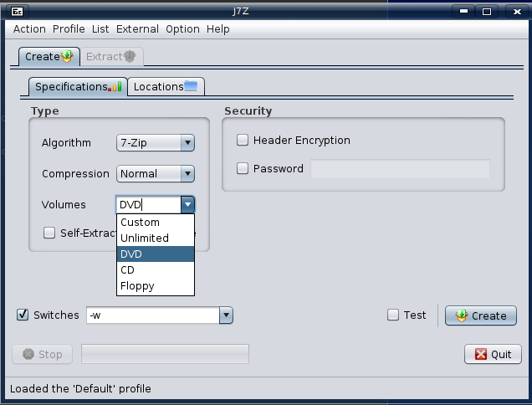This screenshot has height=405, width=532.
Task: Choose Custom from Volumes list
Action: (x=156, y=223)
